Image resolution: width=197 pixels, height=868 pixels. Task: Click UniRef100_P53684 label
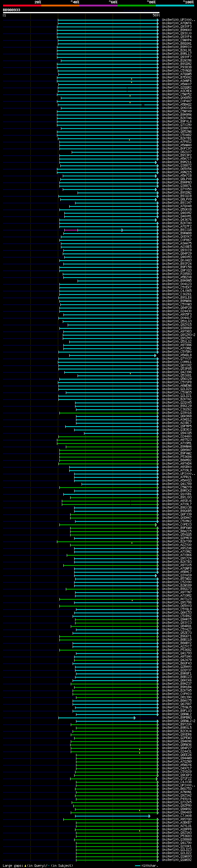coord(177,457)
